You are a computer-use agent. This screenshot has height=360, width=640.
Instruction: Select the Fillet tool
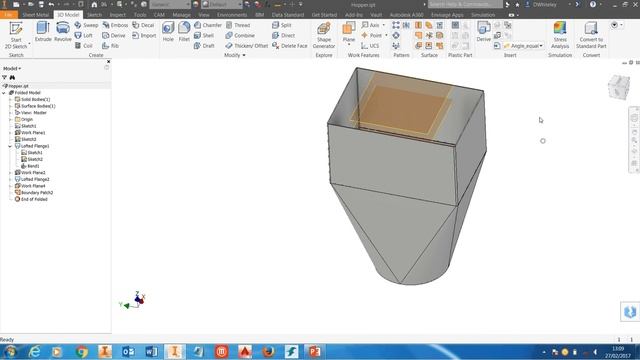point(184,32)
